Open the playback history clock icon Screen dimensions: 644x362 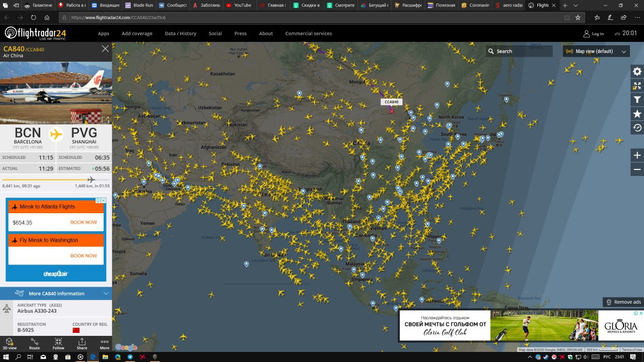pos(637,128)
